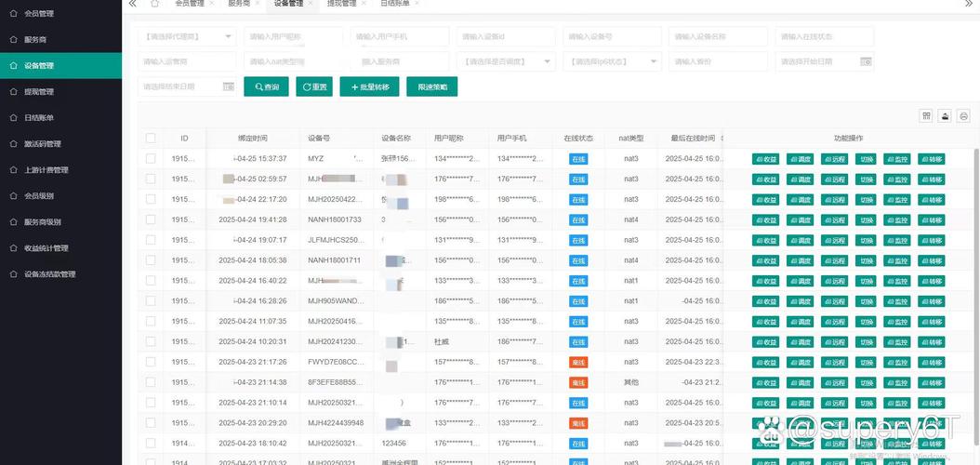Viewport: 980px width, 465px height.
Task: Click the double-right arrow at top right
Action: pos(970,3)
